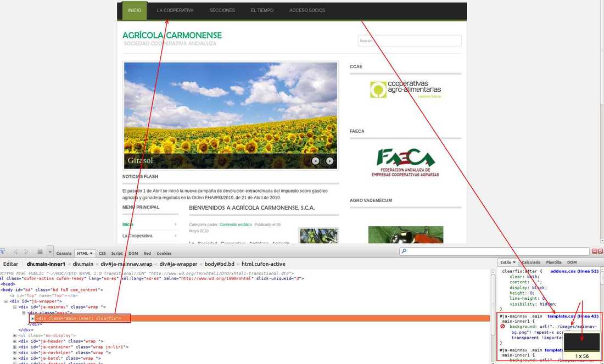Open LA COOPERATIVA in site navigation

click(x=175, y=10)
